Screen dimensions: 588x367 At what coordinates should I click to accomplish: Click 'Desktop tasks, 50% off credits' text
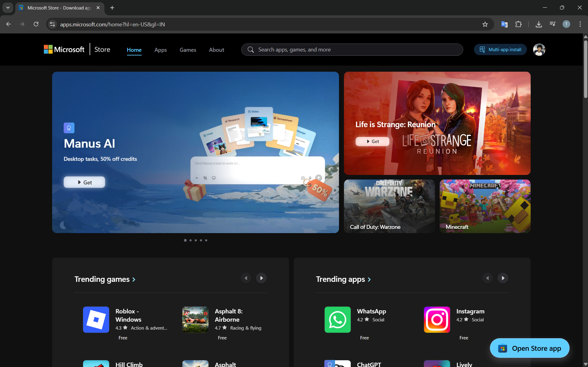pos(100,159)
